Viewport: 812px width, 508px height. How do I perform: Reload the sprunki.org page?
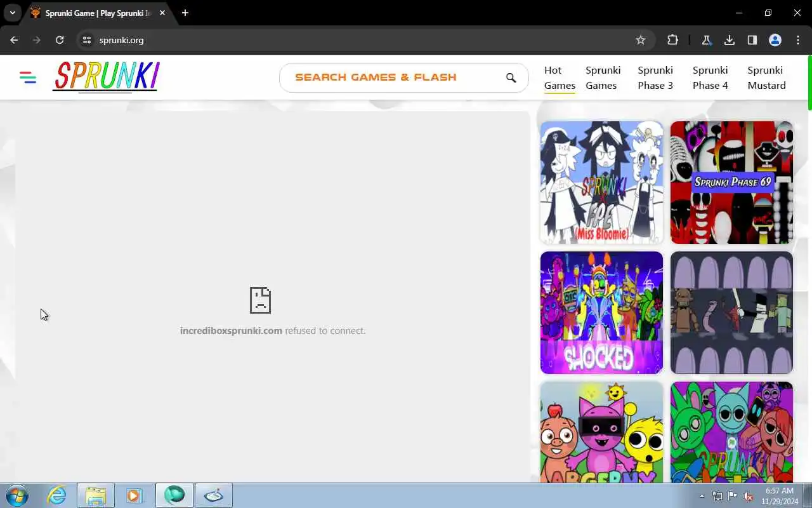(60, 40)
